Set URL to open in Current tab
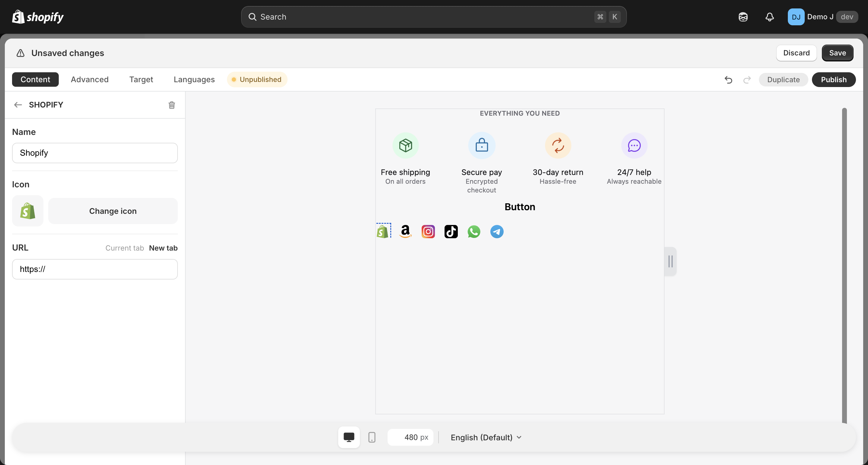 [125, 248]
